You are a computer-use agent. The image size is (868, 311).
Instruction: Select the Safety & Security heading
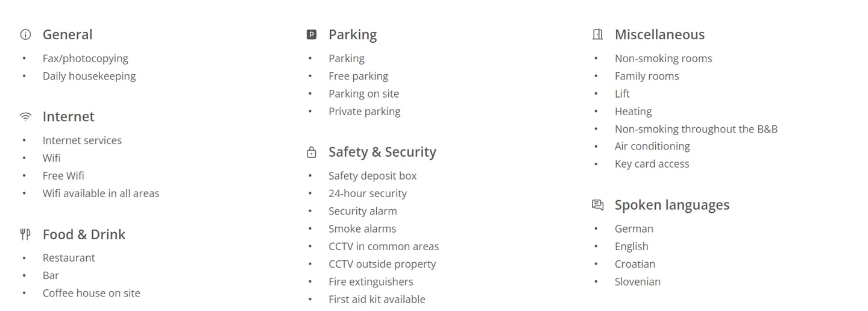coord(382,152)
